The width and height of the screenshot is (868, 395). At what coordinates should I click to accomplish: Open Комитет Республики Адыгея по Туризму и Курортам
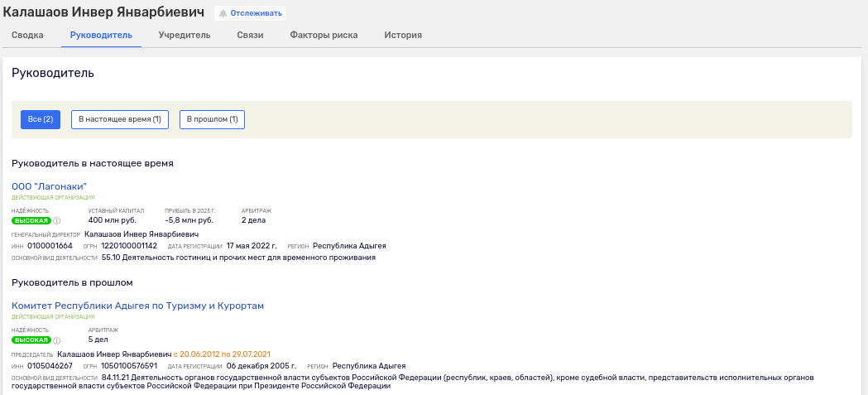(138, 306)
